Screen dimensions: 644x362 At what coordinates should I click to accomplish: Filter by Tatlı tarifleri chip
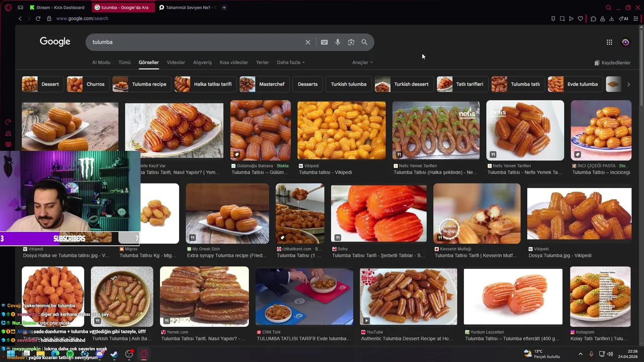coord(462,84)
